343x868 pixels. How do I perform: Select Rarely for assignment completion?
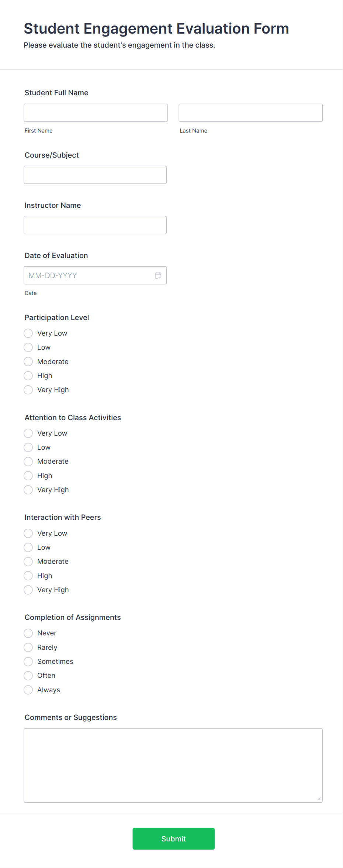click(28, 647)
